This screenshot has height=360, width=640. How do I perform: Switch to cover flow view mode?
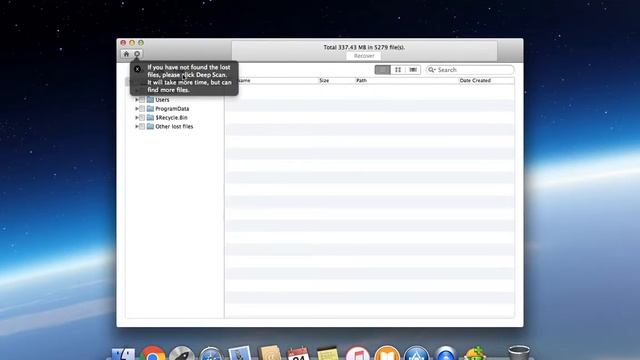pyautogui.click(x=413, y=70)
